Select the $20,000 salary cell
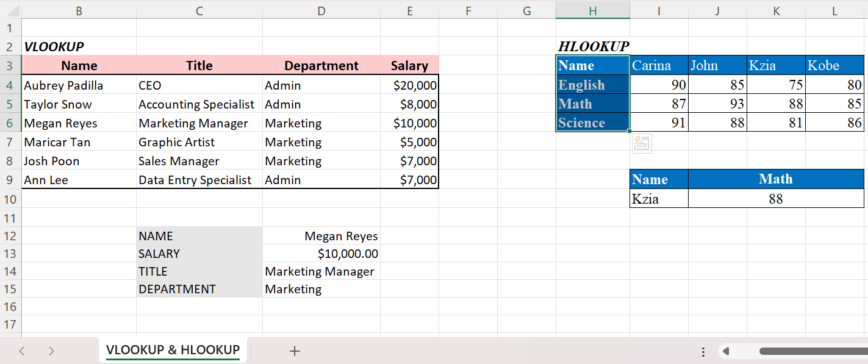 coord(409,85)
